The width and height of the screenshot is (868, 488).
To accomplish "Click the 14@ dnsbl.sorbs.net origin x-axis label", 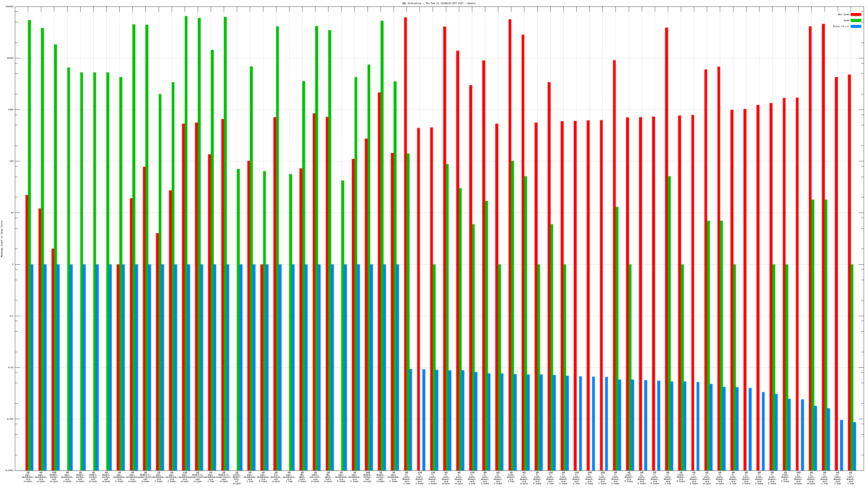I will pos(367,477).
